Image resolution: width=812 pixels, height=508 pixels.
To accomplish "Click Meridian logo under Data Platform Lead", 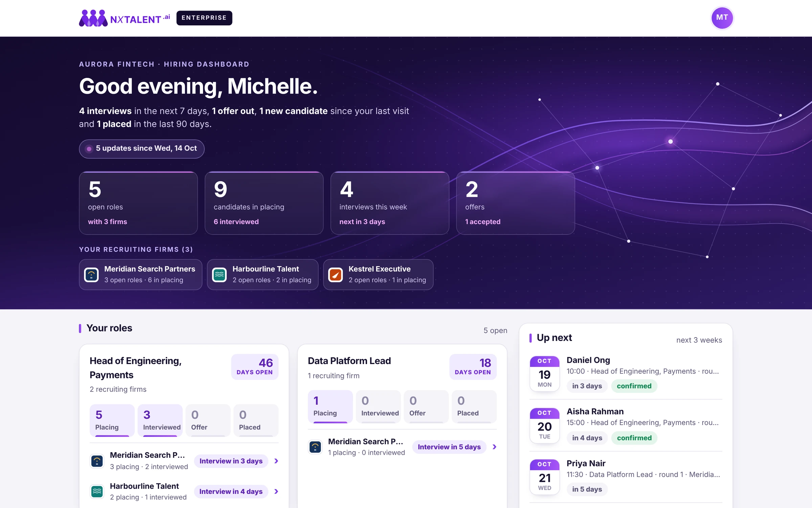I will (315, 447).
